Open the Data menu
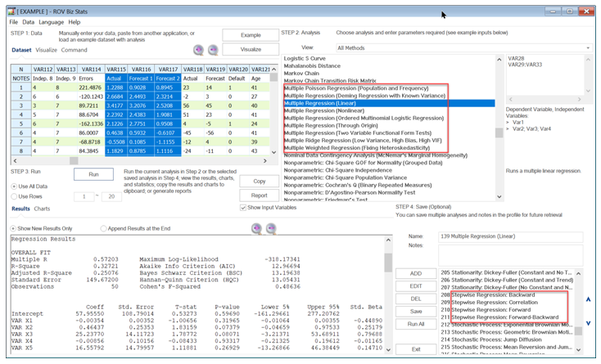601x364 pixels. click(28, 22)
